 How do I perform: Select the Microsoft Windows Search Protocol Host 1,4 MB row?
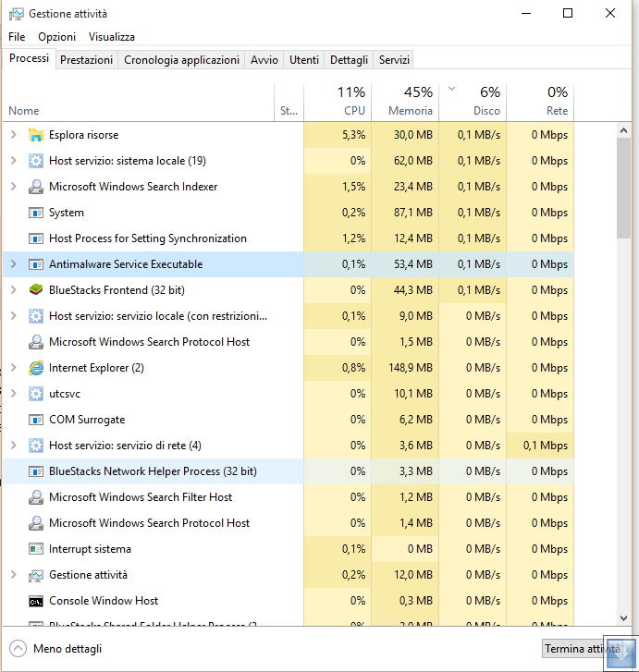click(x=289, y=523)
